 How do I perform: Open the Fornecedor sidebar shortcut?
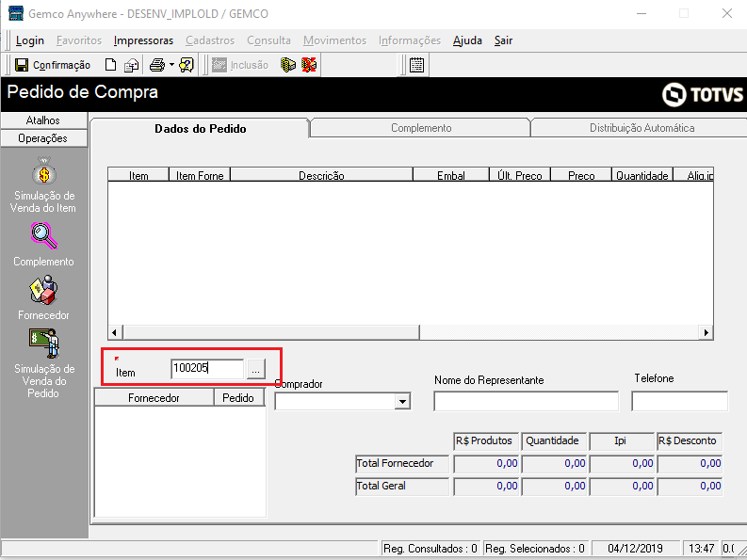(43, 298)
